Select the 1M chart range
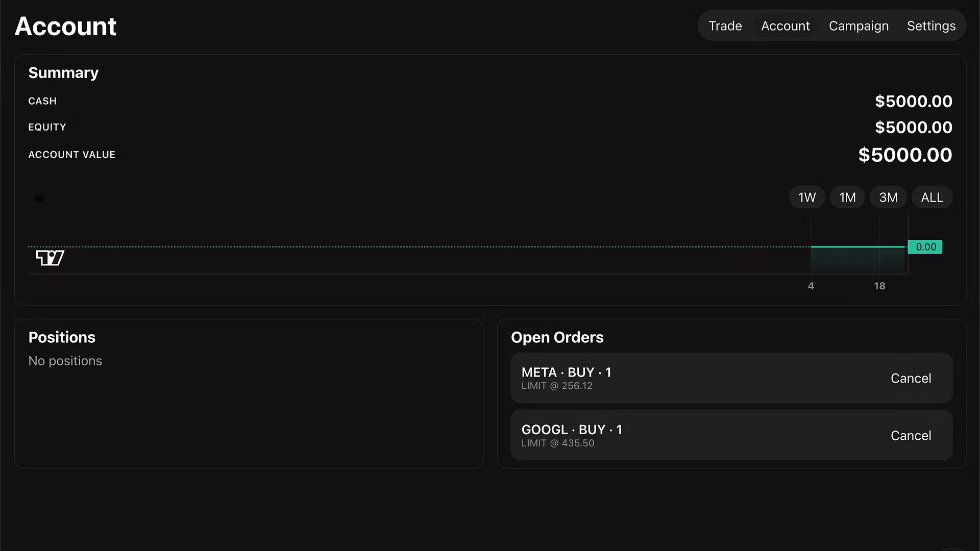 tap(847, 197)
